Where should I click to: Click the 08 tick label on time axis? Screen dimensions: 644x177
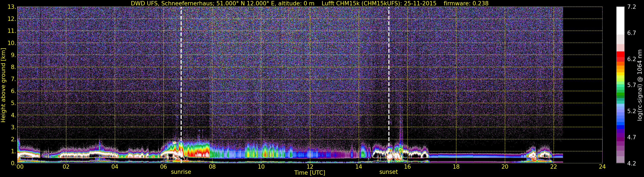click(x=212, y=167)
